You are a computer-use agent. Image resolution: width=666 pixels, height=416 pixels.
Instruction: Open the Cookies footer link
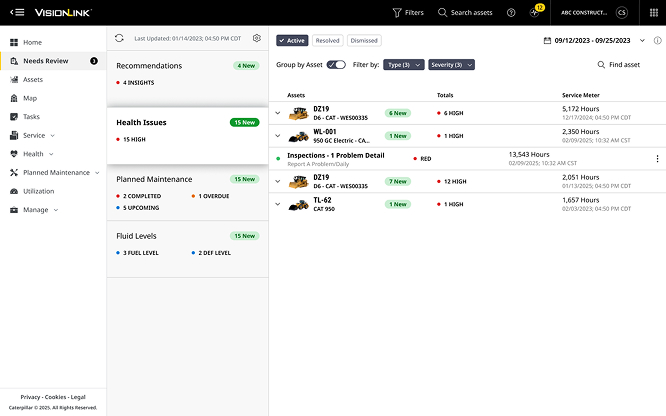(55, 397)
